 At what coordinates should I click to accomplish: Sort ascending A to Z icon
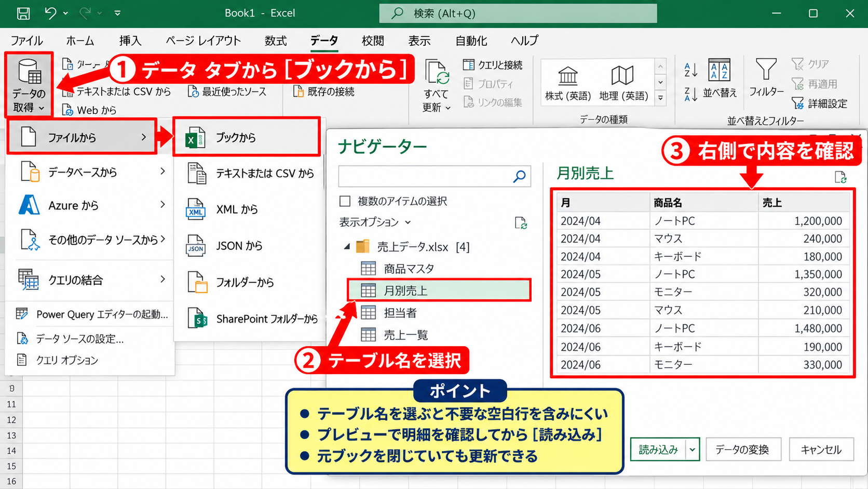tap(691, 70)
